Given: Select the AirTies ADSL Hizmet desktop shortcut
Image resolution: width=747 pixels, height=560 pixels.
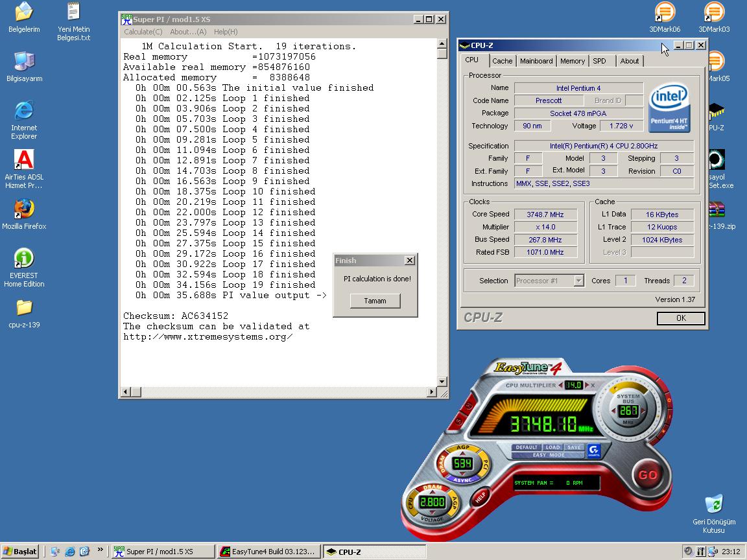Looking at the screenshot, I should pyautogui.click(x=24, y=169).
